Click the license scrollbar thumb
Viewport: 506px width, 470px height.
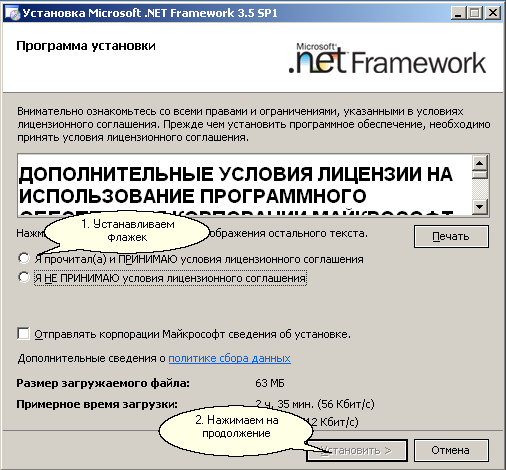[x=480, y=175]
